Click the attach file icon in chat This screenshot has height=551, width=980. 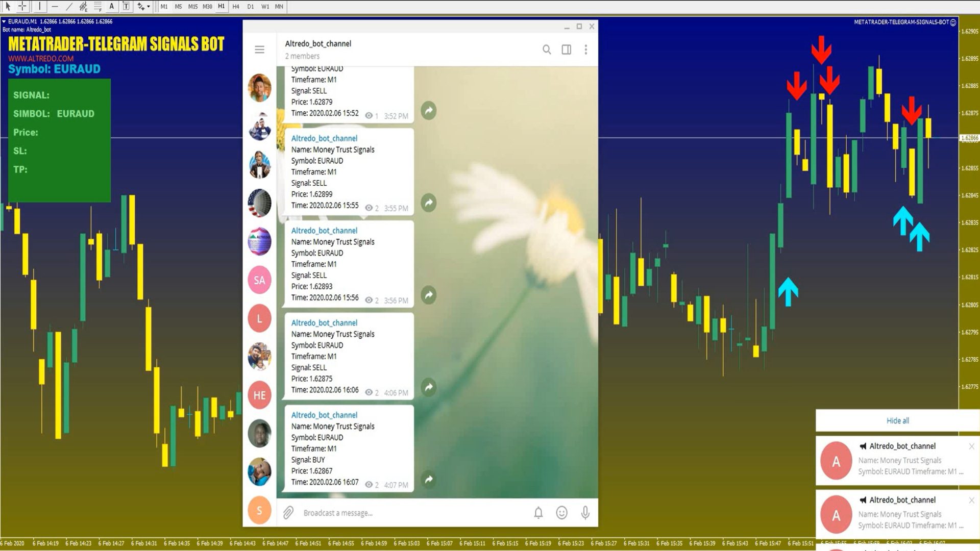pos(289,512)
